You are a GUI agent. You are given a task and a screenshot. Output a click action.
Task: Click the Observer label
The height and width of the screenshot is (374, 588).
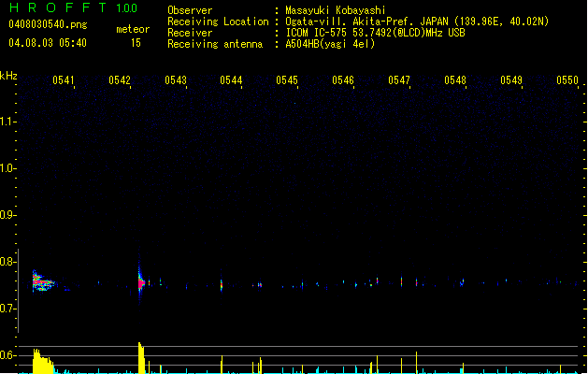[x=190, y=10]
